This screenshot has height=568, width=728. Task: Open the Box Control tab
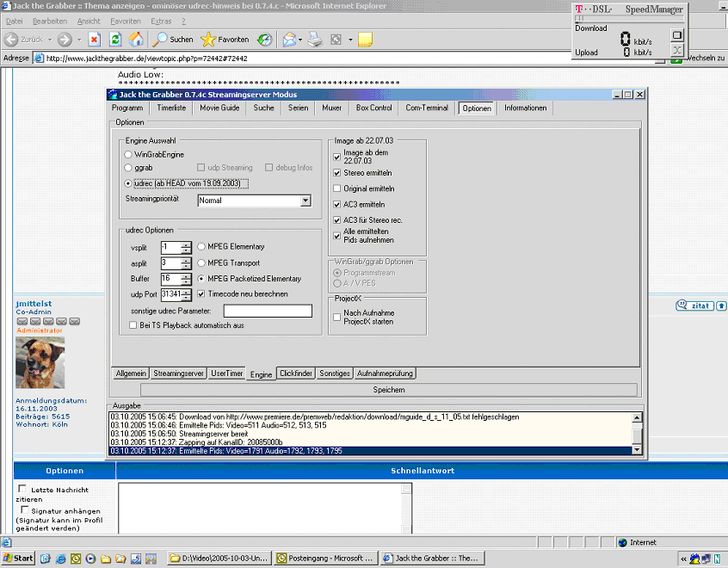(x=373, y=108)
